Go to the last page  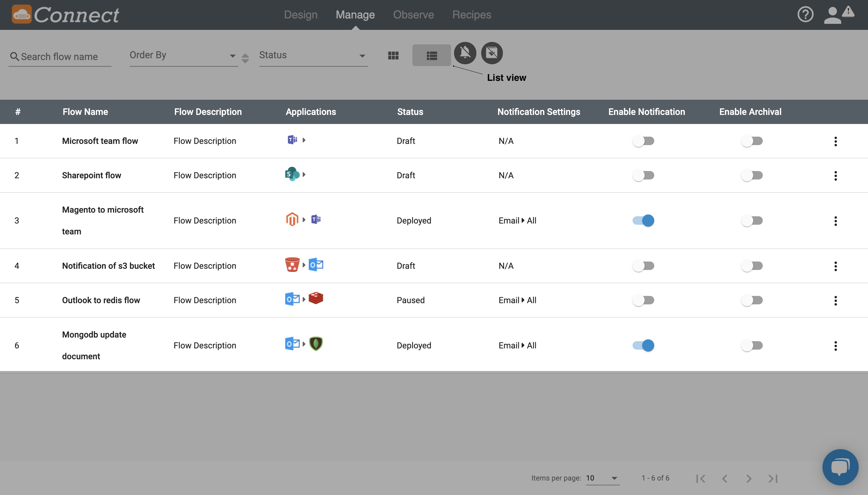pyautogui.click(x=773, y=478)
